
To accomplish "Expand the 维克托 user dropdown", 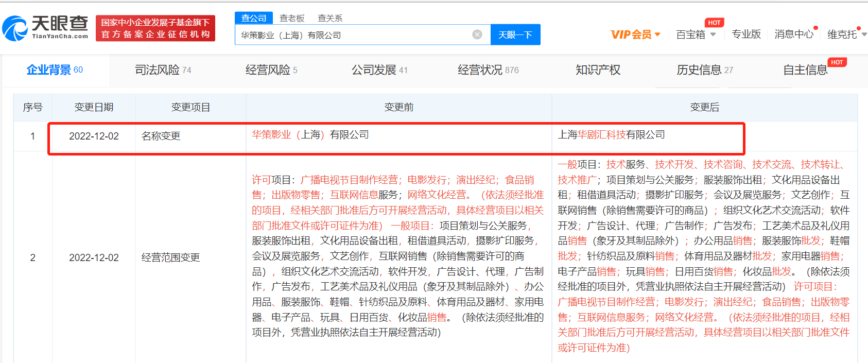I will click(x=847, y=34).
